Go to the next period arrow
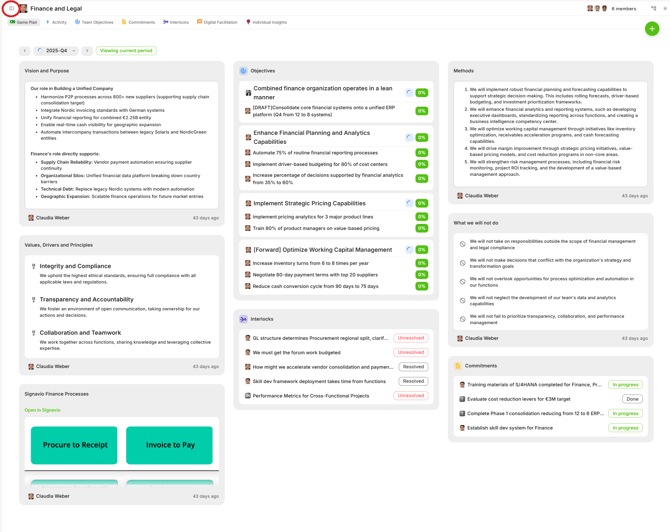 (x=87, y=50)
